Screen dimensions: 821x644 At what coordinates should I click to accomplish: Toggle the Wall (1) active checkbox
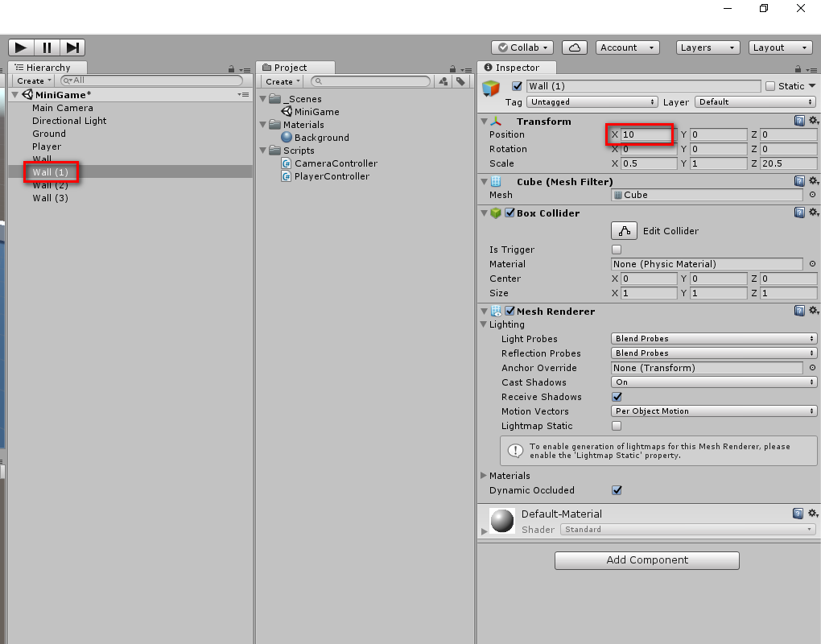point(517,86)
